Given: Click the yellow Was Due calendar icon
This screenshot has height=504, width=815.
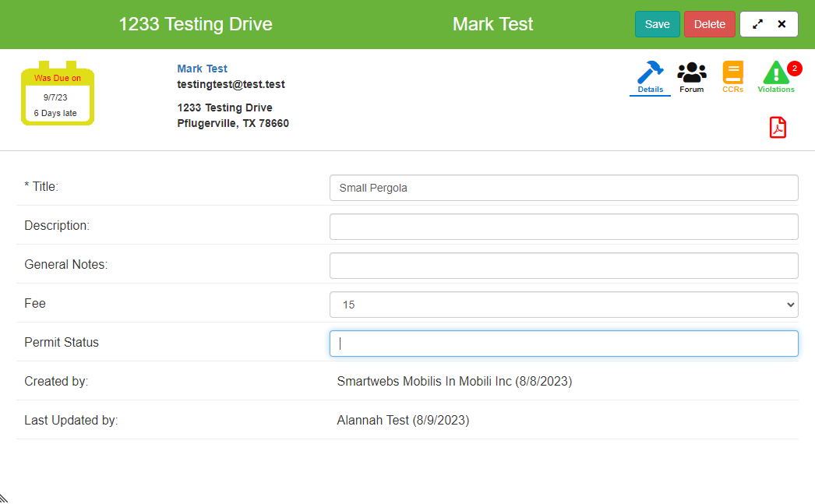Looking at the screenshot, I should tap(58, 93).
